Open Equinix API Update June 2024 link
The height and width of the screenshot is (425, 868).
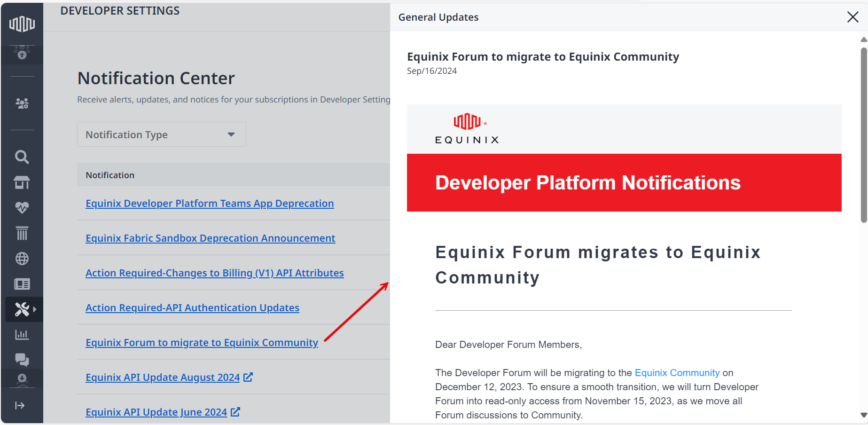(x=156, y=412)
